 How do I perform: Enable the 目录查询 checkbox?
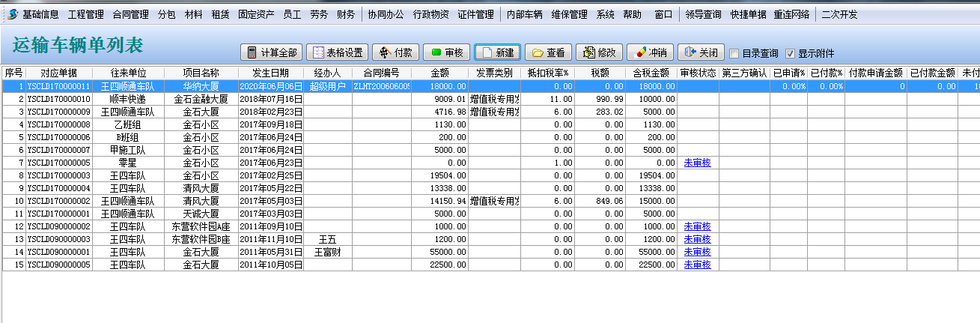734,53
